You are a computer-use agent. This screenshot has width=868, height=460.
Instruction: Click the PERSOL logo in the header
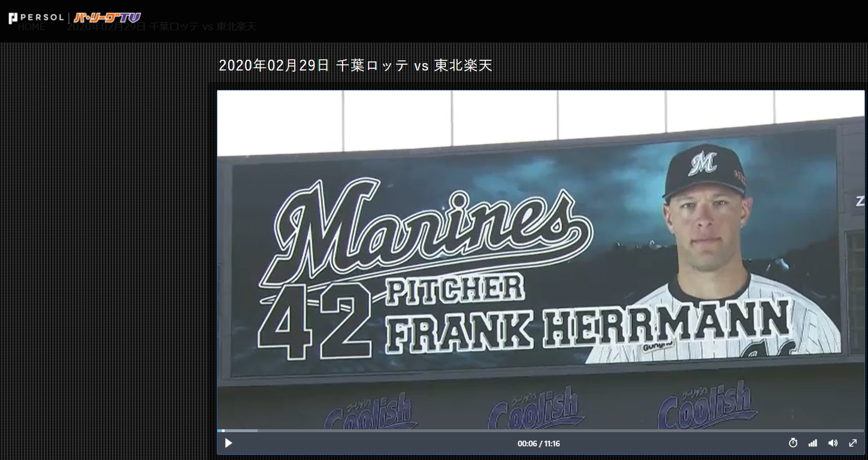tap(37, 17)
